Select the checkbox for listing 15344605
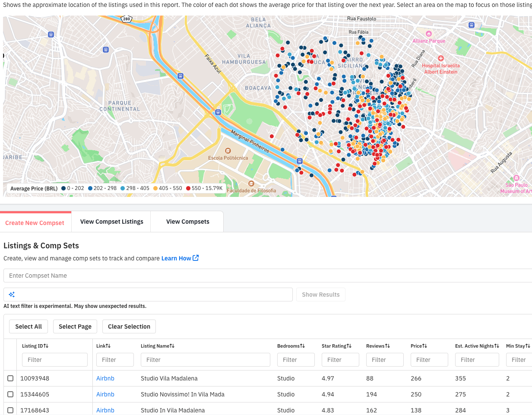Screen dimensions: 532x415 [10, 394]
